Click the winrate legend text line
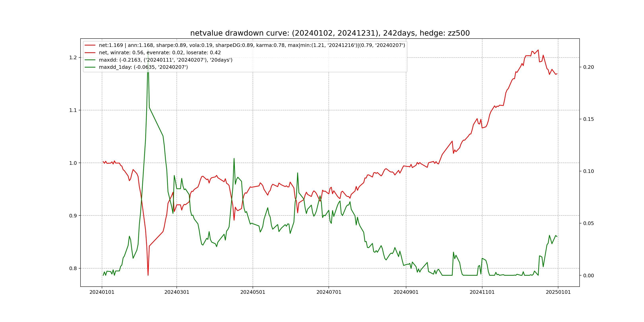This screenshot has width=644, height=322. 160,52
